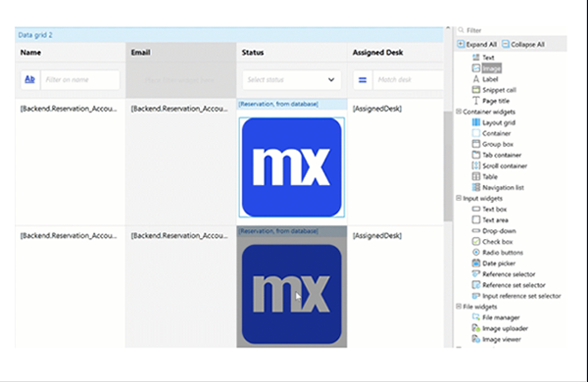
Task: Click Expand All in toolbox
Action: click(x=477, y=44)
